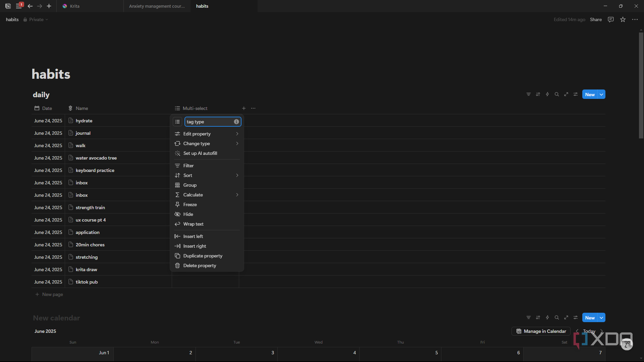Open the Notion sidebar menu icon
Image resolution: width=644 pixels, height=362 pixels.
(x=19, y=6)
